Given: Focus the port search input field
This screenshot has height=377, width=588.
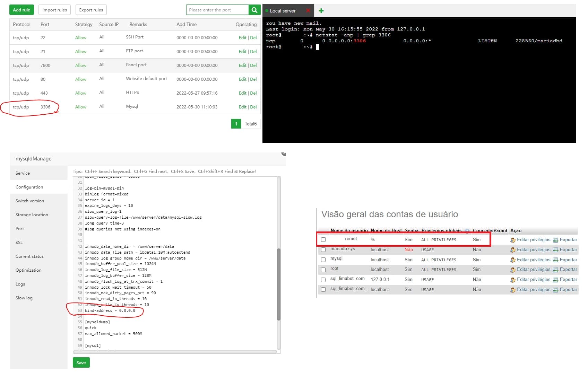Looking at the screenshot, I should coord(217,10).
